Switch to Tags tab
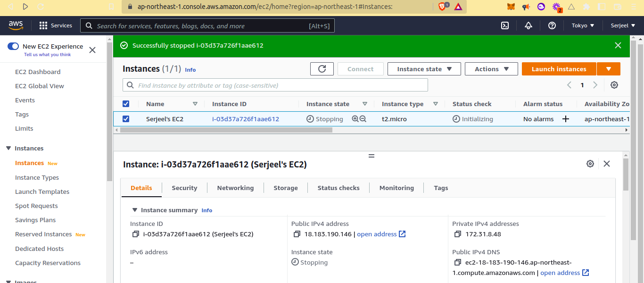Image resolution: width=644 pixels, height=283 pixels. 441,188
